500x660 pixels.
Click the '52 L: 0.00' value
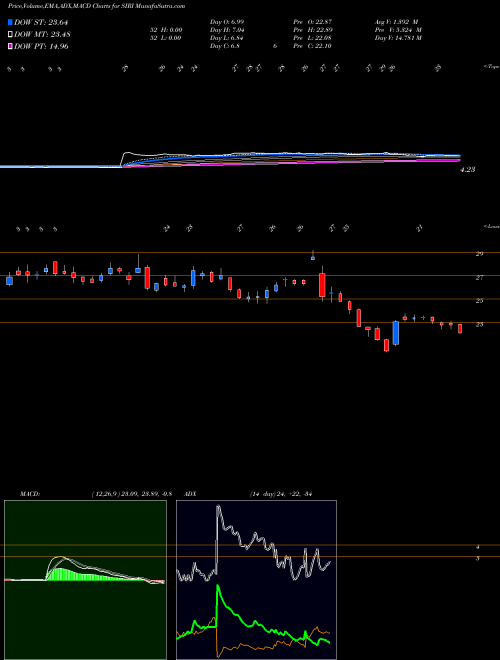[167, 38]
